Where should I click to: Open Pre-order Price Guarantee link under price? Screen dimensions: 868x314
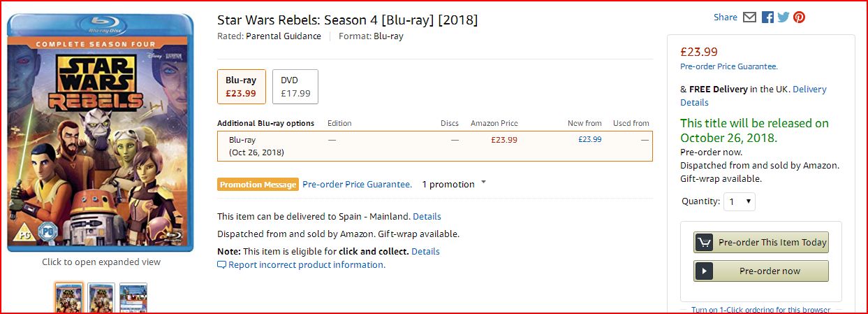728,66
